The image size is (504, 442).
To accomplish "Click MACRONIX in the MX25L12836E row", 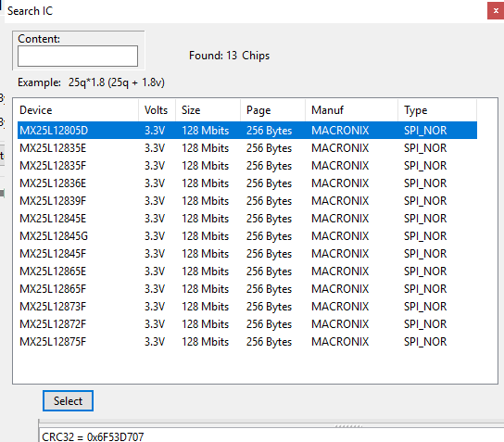I will [340, 183].
